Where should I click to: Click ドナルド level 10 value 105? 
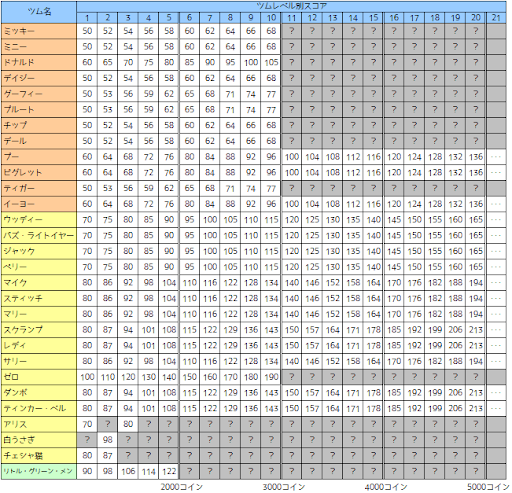(271, 62)
